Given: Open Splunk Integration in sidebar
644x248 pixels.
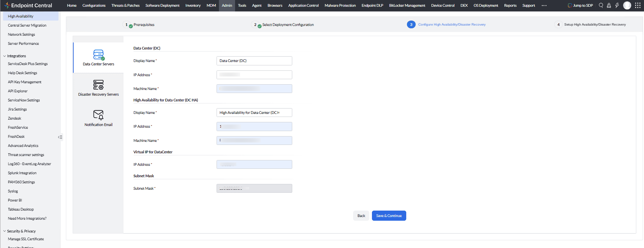Looking at the screenshot, I should point(22,173).
